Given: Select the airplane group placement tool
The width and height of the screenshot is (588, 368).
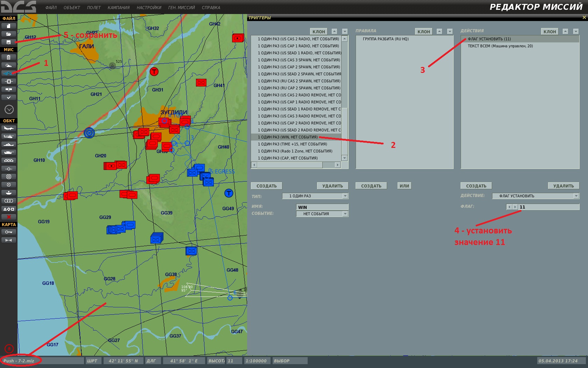Looking at the screenshot, I should point(9,128).
